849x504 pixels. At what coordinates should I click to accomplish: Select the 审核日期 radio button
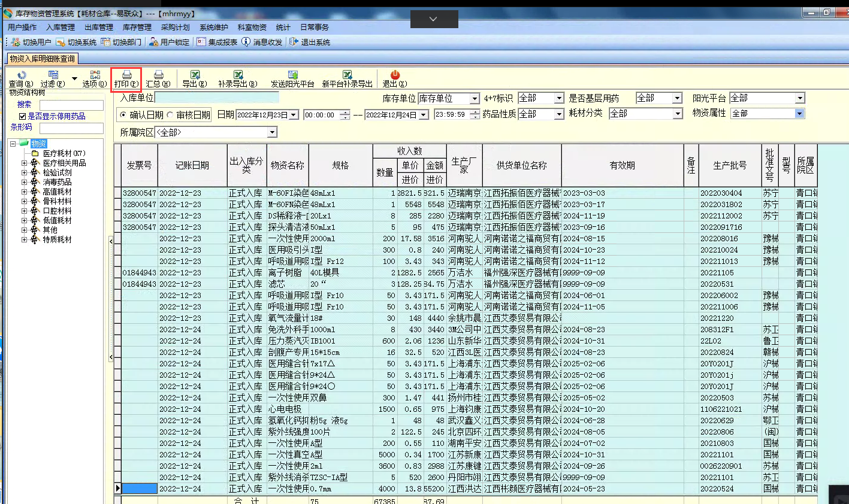(x=170, y=115)
